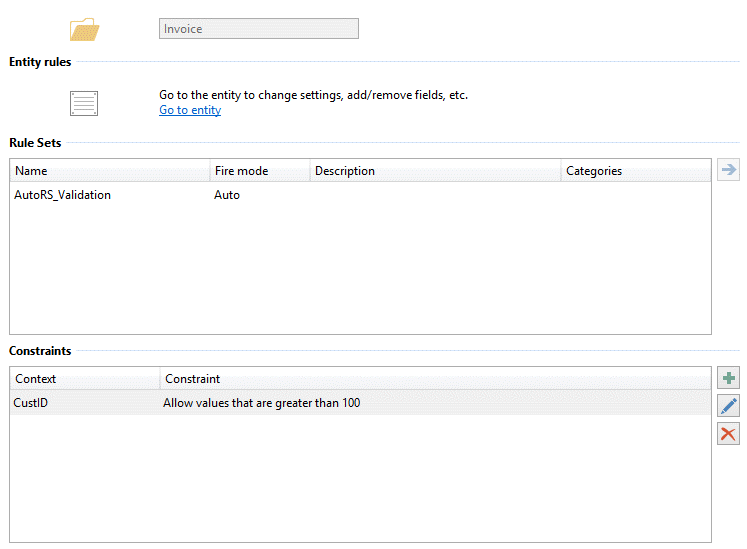Screen dimensions: 747x549
Task: Click the Auto fire mode cell
Action: point(227,195)
